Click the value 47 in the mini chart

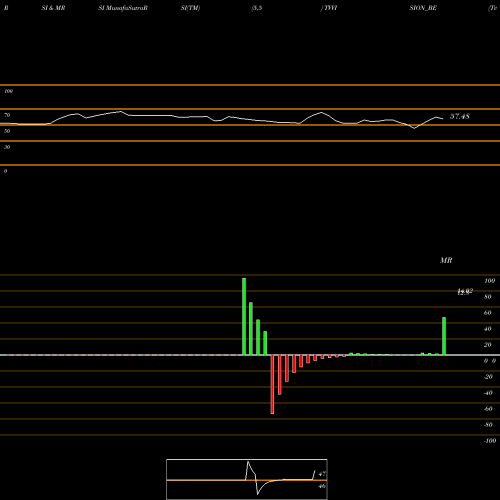[322, 474]
